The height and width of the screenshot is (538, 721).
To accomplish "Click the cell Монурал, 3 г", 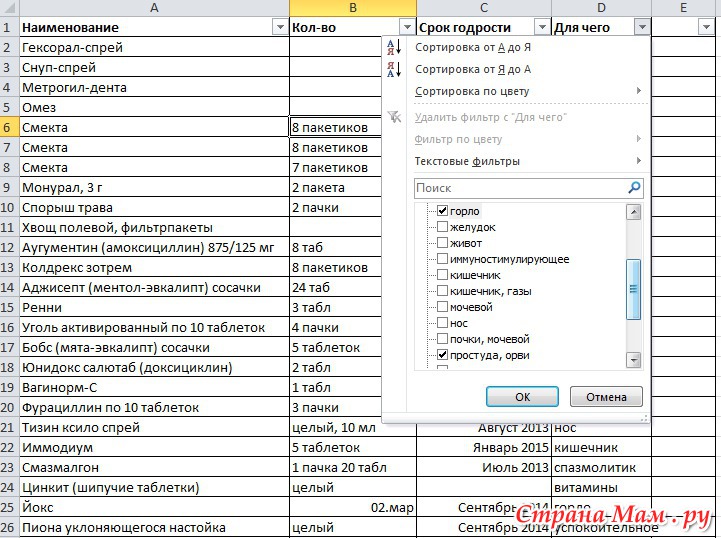I will point(154,187).
